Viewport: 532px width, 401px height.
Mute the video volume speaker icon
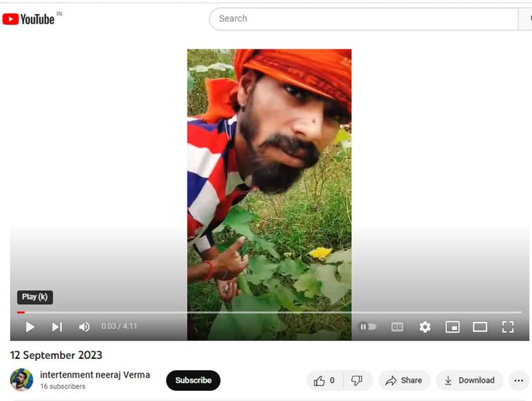(84, 327)
